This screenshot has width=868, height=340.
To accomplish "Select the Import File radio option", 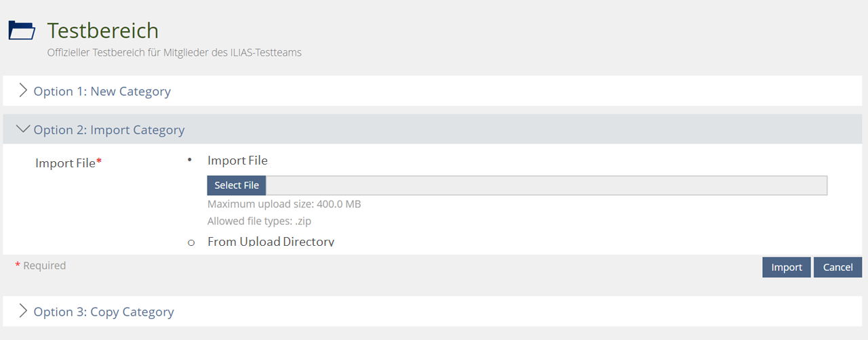I will (191, 161).
